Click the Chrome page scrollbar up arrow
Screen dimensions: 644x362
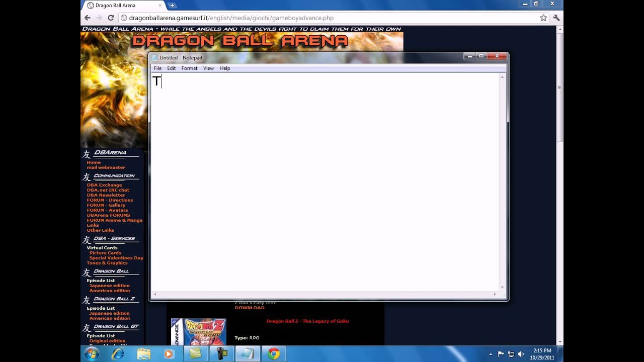(x=559, y=30)
